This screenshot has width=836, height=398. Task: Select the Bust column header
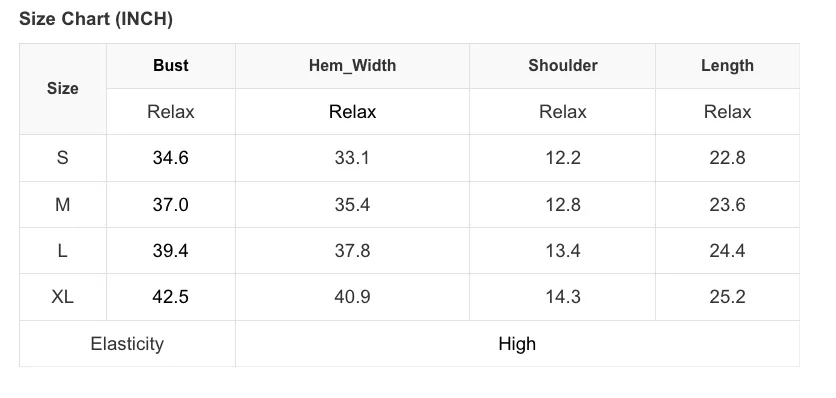[171, 66]
